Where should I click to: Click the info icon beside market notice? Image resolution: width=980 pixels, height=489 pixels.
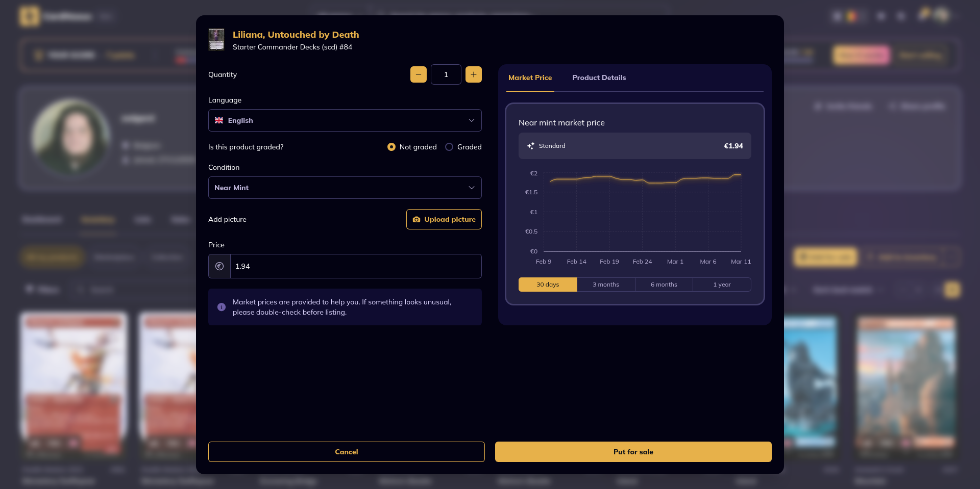(222, 307)
